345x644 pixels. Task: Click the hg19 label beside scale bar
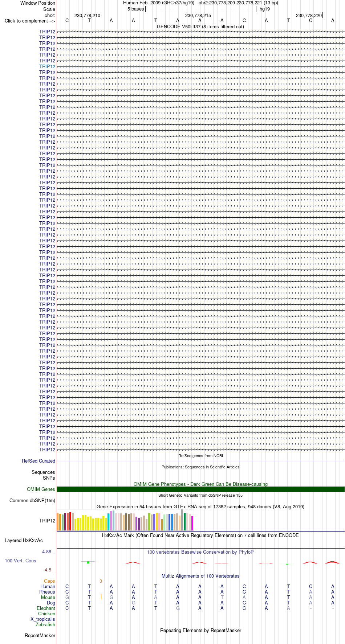(x=265, y=9)
